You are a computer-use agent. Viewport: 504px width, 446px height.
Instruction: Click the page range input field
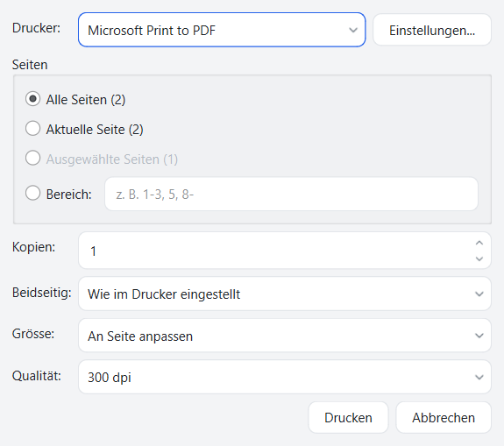coord(291,194)
